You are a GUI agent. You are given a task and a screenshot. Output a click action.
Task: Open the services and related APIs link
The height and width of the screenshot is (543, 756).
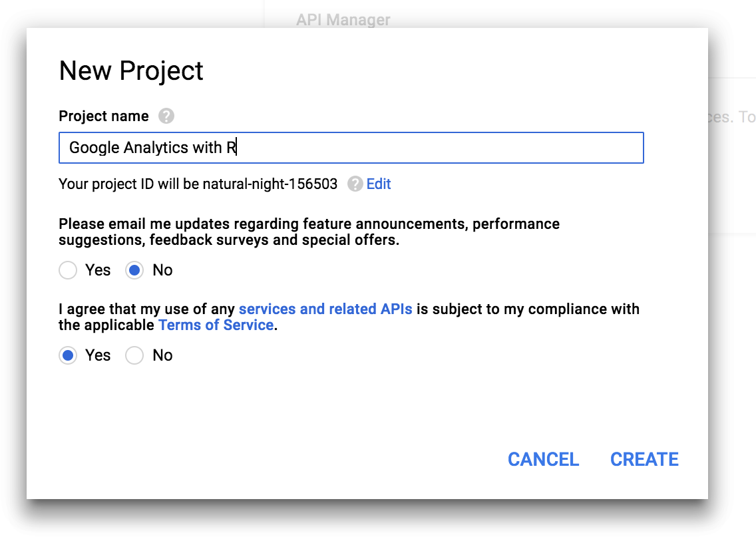pyautogui.click(x=325, y=309)
